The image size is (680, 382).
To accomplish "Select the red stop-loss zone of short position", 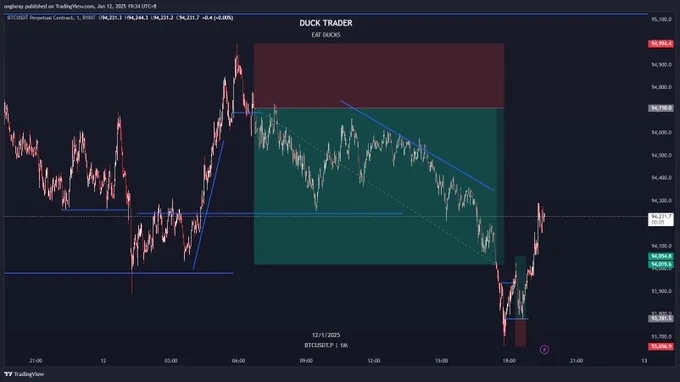I will click(x=379, y=75).
